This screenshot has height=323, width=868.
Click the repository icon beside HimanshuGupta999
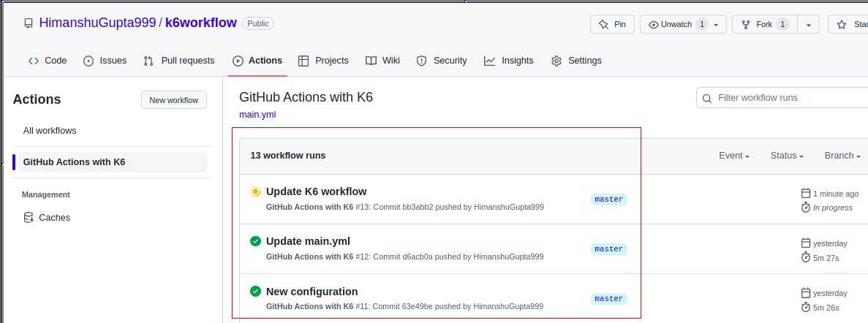coord(29,23)
